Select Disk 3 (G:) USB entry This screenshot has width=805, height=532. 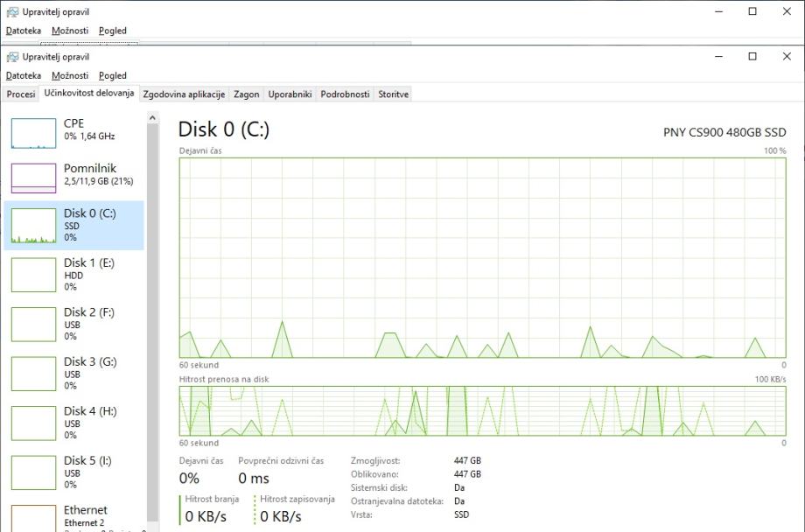(x=74, y=373)
